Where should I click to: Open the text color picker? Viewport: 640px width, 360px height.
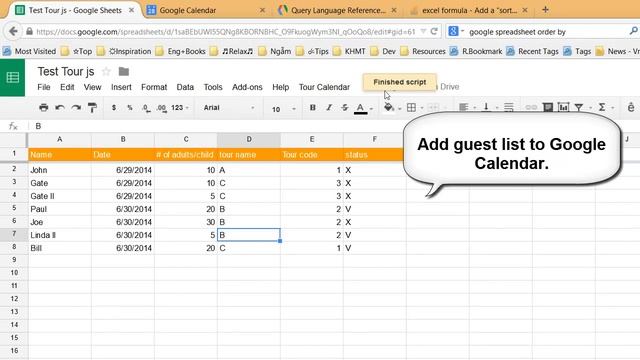[x=360, y=108]
